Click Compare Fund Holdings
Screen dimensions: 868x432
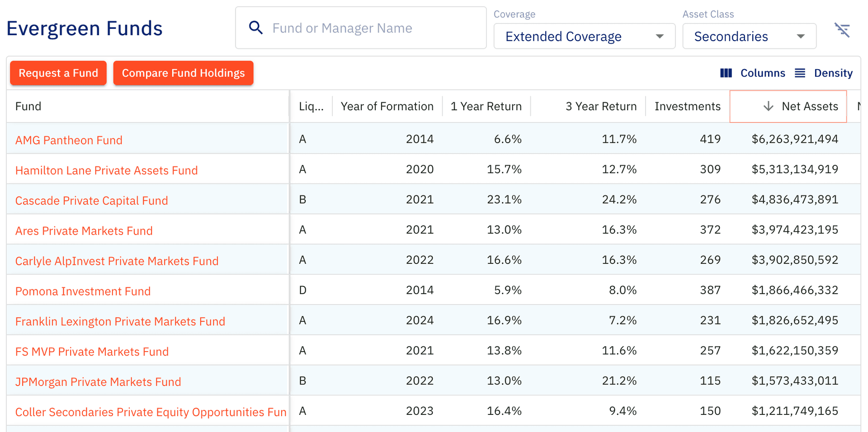pos(183,73)
